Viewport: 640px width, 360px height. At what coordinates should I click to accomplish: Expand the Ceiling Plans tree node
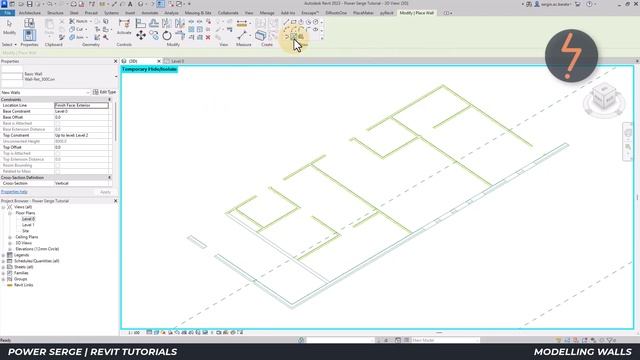(10, 237)
